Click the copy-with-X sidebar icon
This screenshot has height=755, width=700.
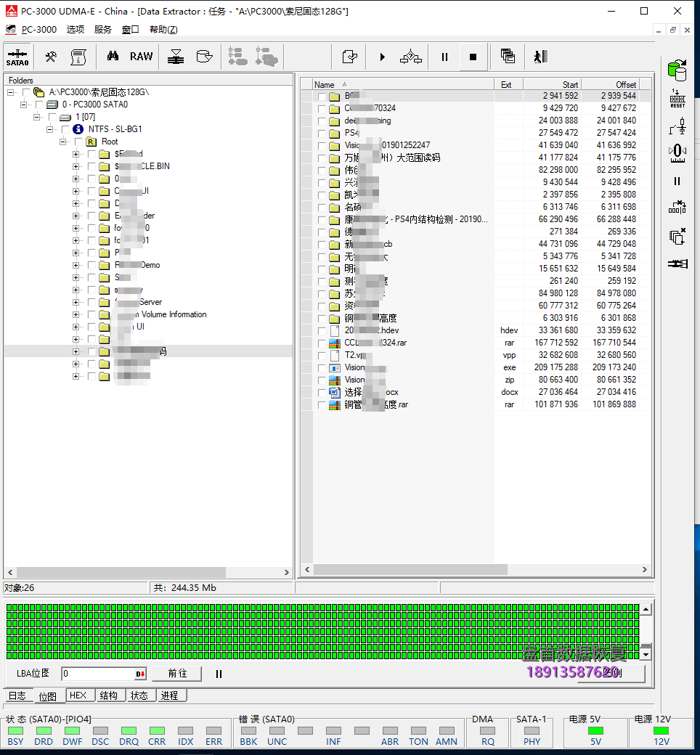[677, 237]
